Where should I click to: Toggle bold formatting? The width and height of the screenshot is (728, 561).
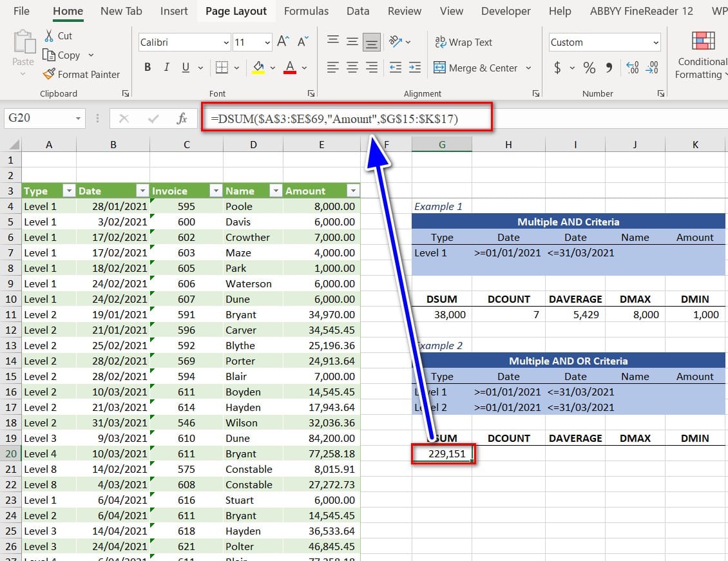tap(148, 68)
